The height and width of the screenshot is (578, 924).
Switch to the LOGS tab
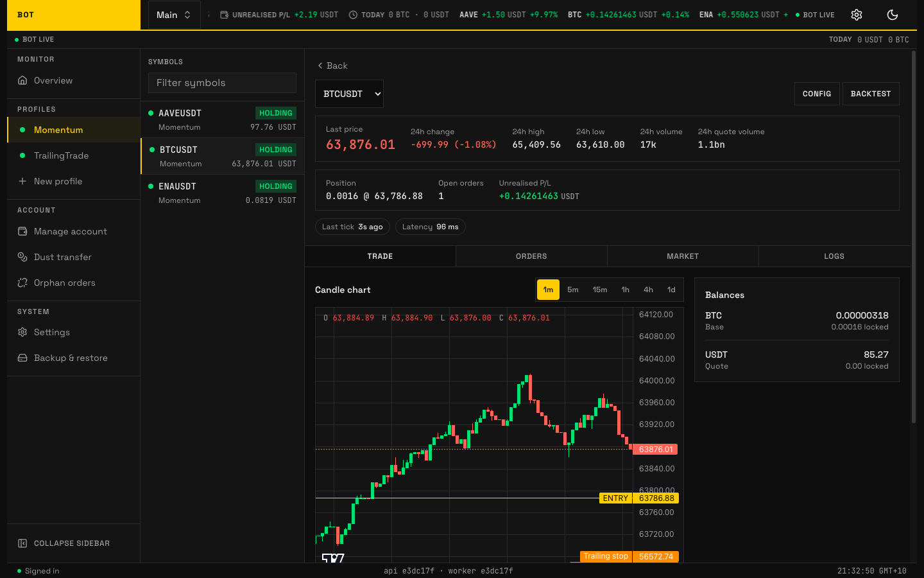pyautogui.click(x=834, y=256)
